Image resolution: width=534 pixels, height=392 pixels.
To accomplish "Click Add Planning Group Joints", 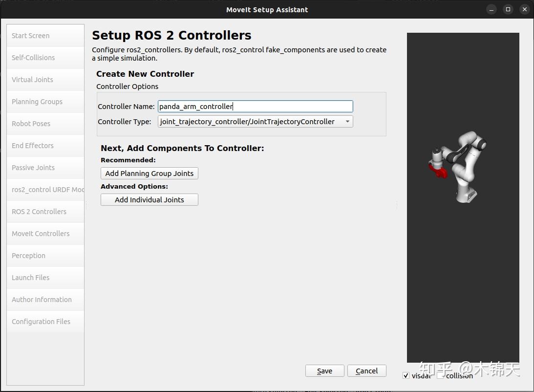I will tap(149, 173).
